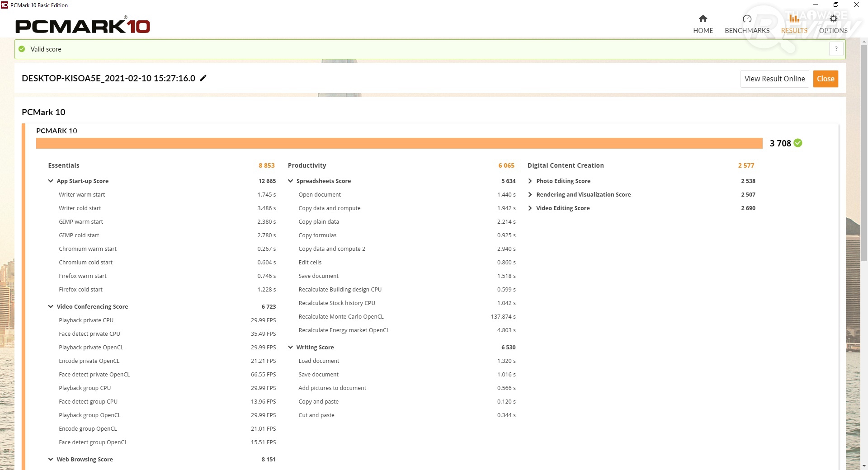
Task: Click the Face detect private CPU row
Action: tap(167, 334)
